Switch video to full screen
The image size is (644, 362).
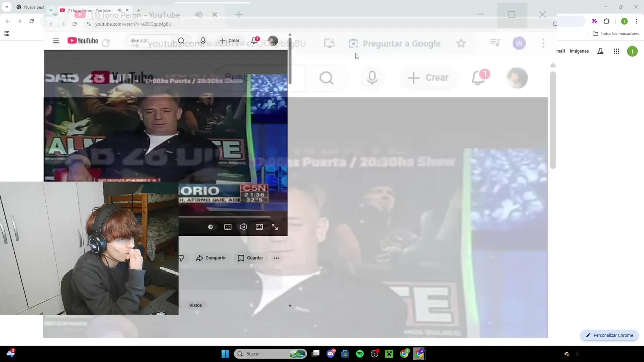coord(275,227)
